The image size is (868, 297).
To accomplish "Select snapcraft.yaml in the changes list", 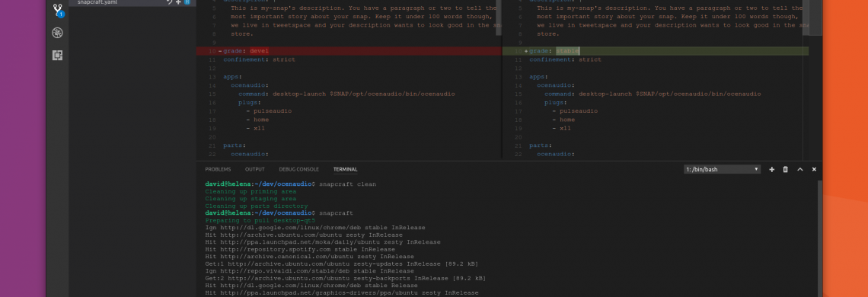I will pos(132,2).
